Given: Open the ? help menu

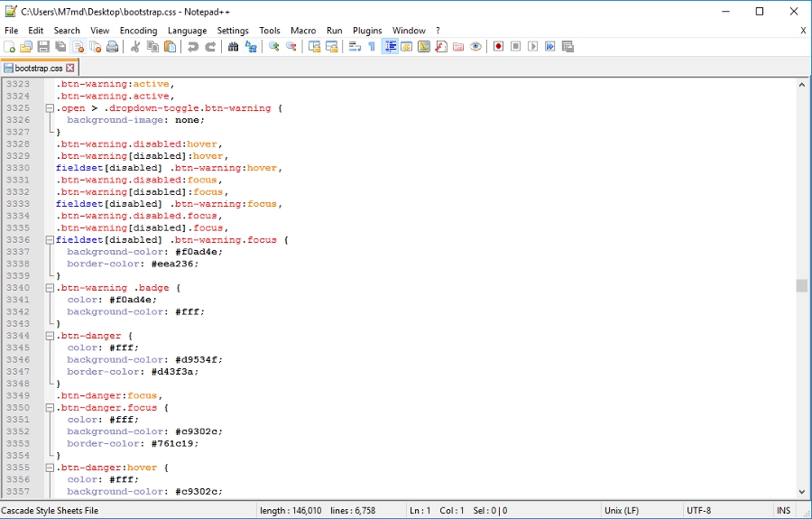Looking at the screenshot, I should [x=438, y=31].
